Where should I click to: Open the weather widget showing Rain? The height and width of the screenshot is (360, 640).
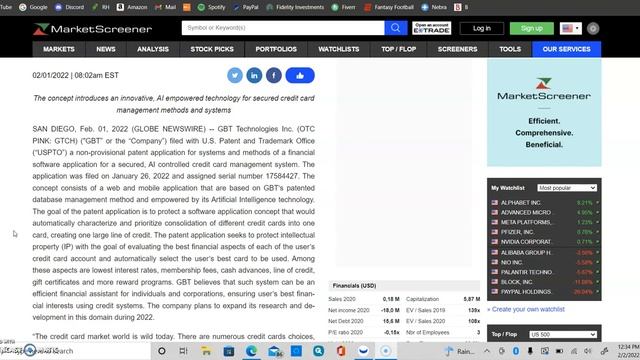[459, 351]
